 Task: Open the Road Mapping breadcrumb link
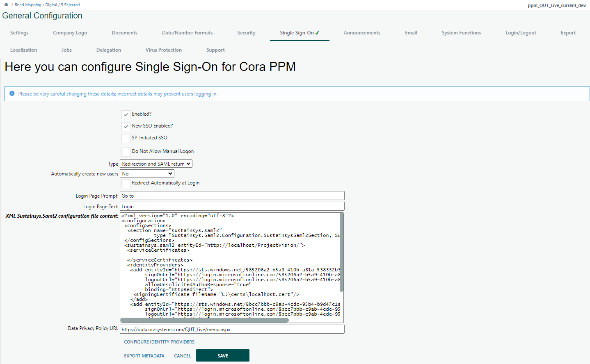(x=27, y=5)
